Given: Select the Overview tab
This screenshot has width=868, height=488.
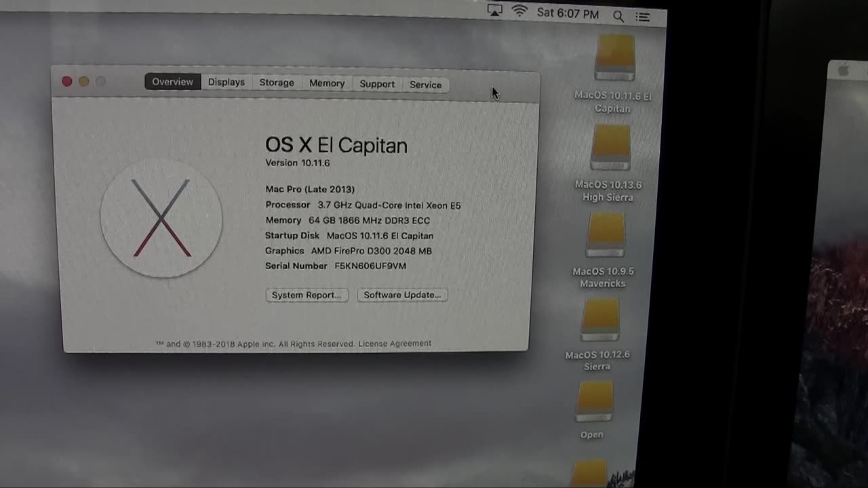Looking at the screenshot, I should (172, 82).
